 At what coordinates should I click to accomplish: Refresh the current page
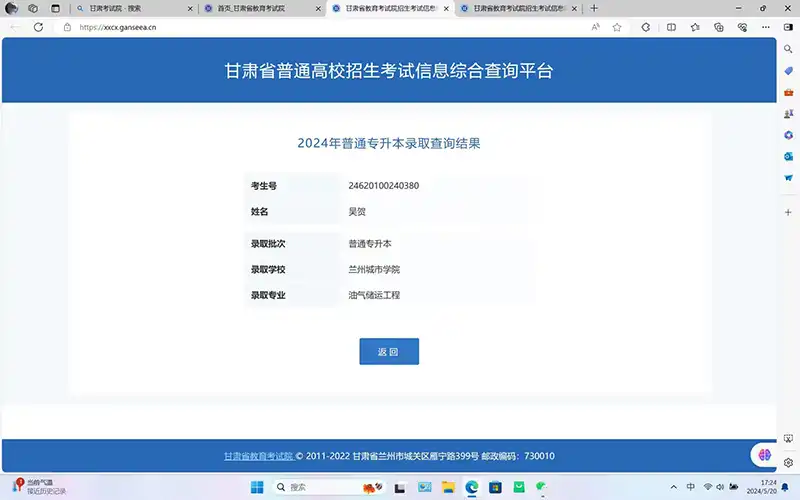pos(38,27)
